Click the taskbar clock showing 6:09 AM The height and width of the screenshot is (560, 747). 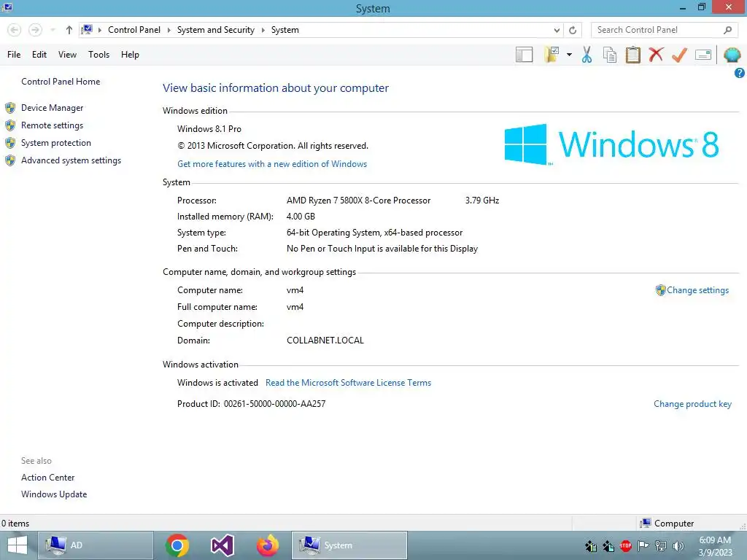[x=715, y=545]
